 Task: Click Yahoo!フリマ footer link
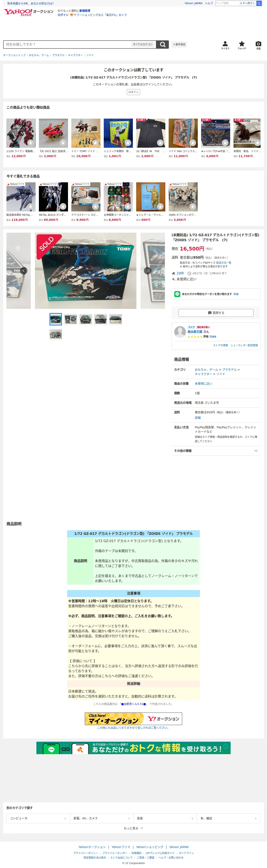[x=121, y=847]
